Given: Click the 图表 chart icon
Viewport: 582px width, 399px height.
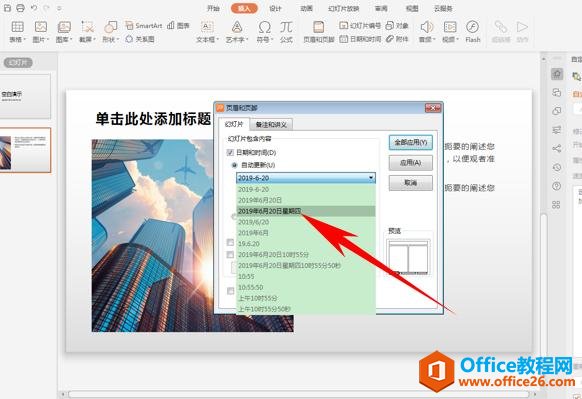Looking at the screenshot, I should [179, 26].
